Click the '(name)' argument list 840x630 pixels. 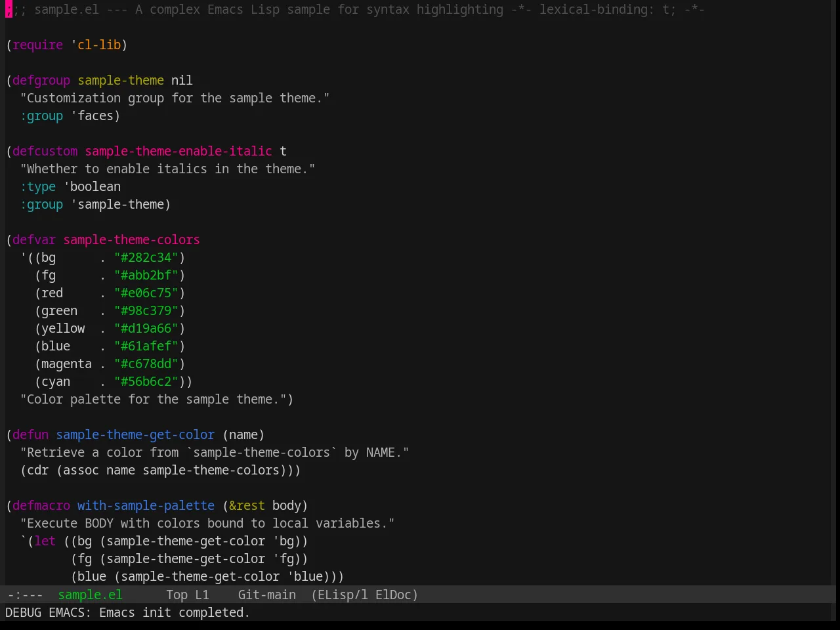coord(243,434)
